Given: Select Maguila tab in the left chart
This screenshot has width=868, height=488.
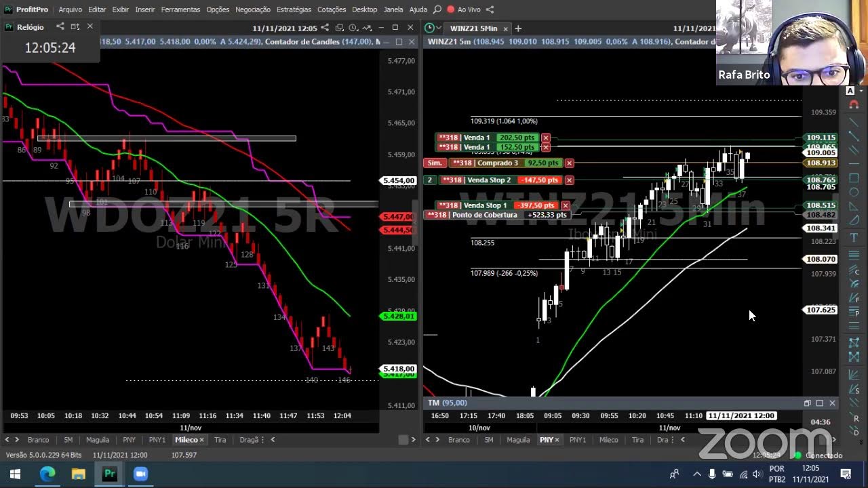Looking at the screenshot, I should tap(98, 440).
